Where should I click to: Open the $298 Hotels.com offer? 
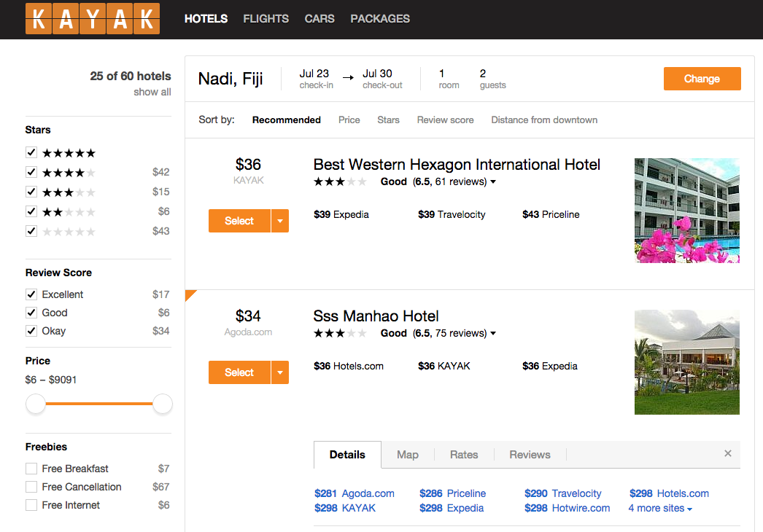click(669, 493)
